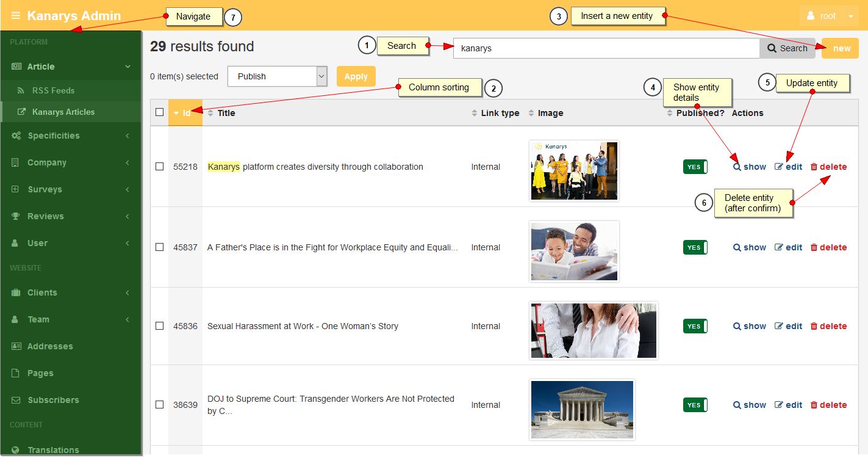Image resolution: width=868 pixels, height=461 pixels.
Task: Delete the article with Id 45836
Action: [828, 326]
